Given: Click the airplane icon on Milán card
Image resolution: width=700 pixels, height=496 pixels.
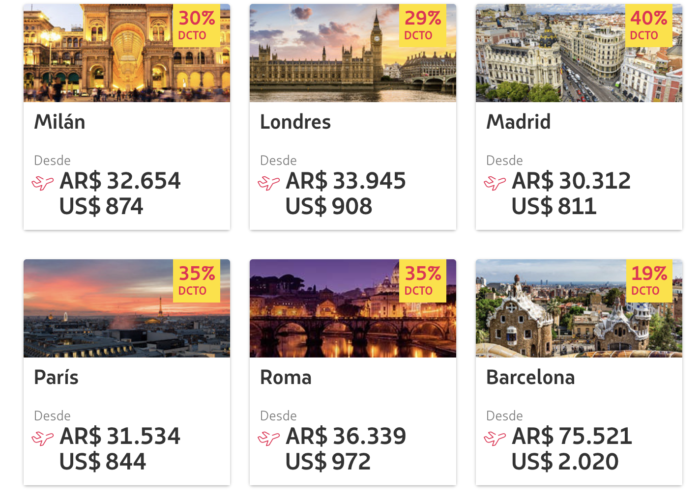Looking at the screenshot, I should 43,183.
